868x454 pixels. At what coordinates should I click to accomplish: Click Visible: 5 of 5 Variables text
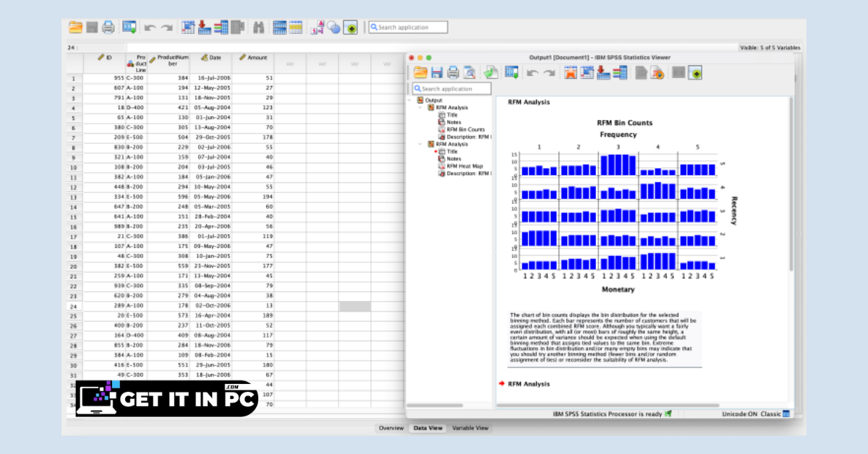[770, 48]
